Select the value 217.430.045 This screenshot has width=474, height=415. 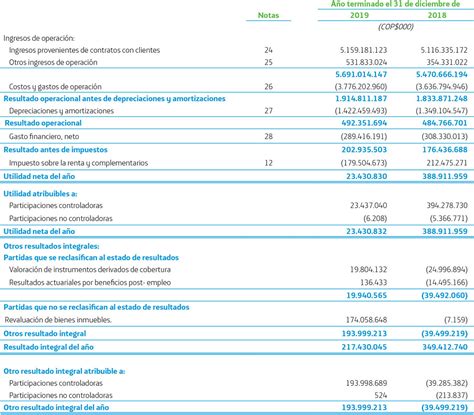364,347
